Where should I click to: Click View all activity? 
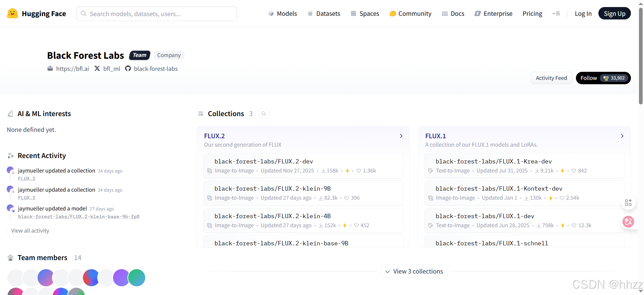(x=30, y=231)
